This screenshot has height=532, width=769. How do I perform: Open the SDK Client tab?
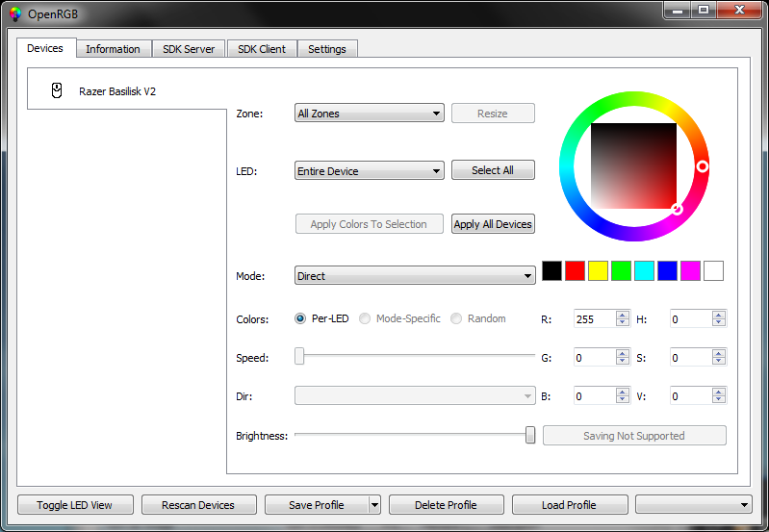pos(262,49)
